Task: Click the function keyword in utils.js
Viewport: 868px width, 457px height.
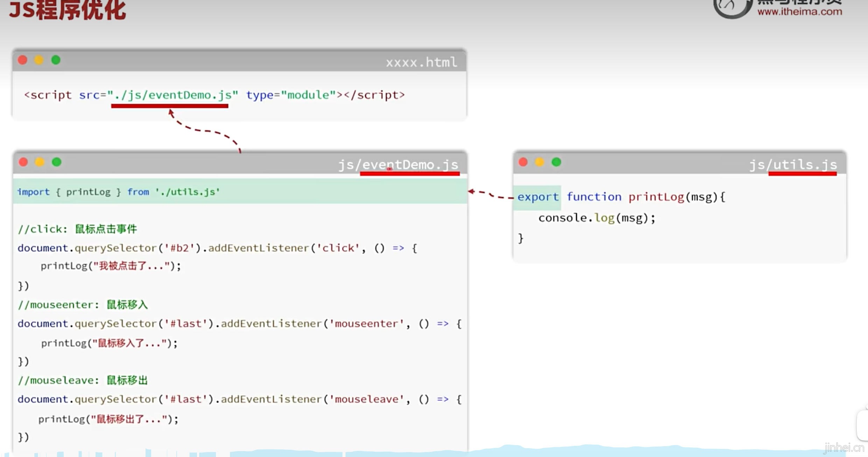Action: click(594, 197)
